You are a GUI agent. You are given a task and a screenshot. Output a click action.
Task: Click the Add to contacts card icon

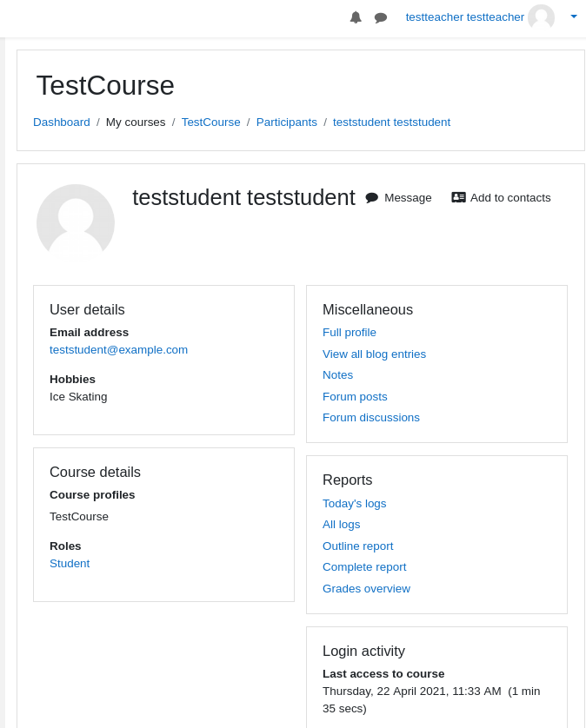[459, 197]
